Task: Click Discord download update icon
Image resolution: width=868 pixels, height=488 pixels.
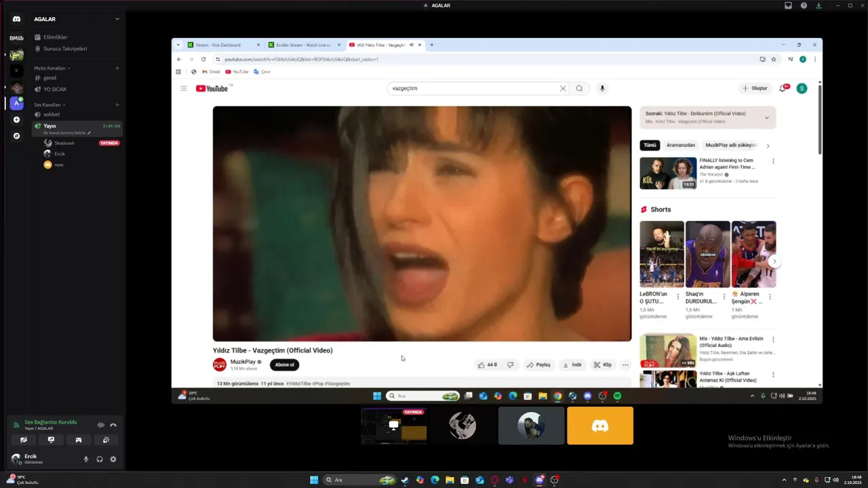Action: pos(818,5)
